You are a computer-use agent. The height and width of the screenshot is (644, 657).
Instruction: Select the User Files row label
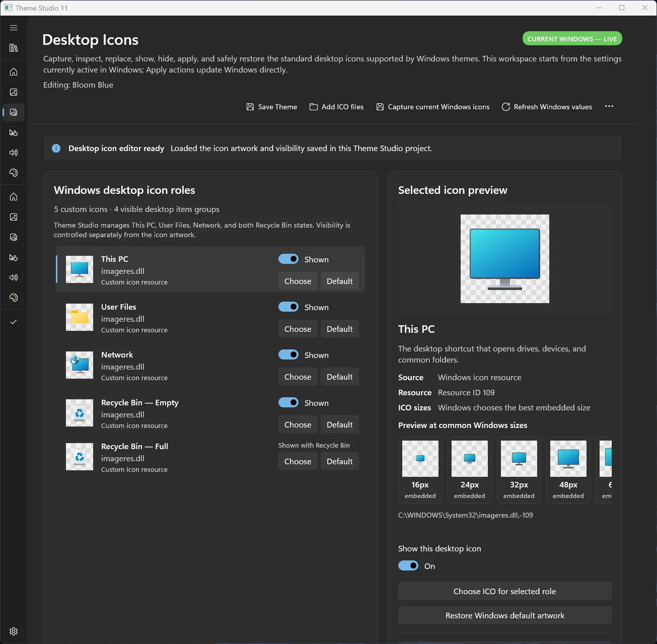119,307
